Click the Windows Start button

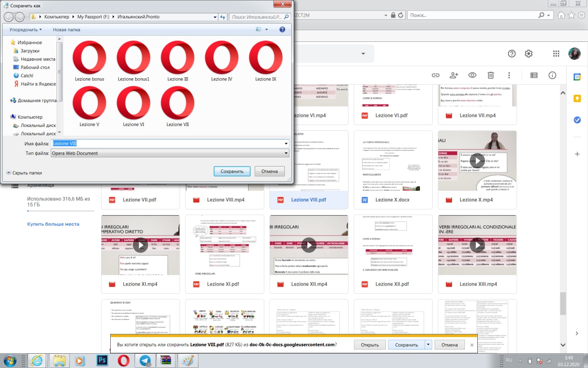tap(9, 360)
